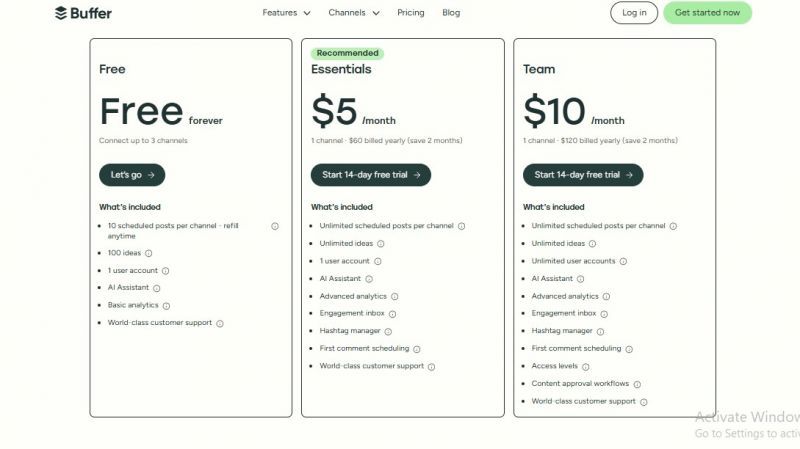This screenshot has width=800, height=449.
Task: Show info for Essentials First comment scheduling
Action: click(x=417, y=349)
